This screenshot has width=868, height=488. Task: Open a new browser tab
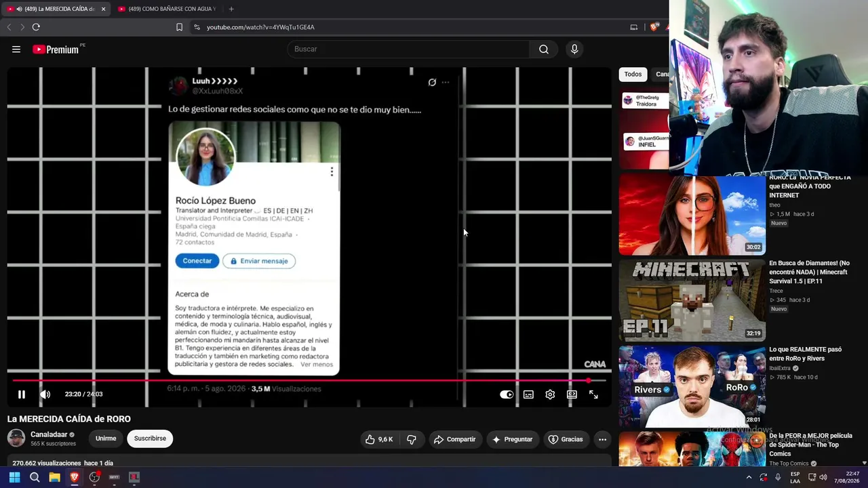(231, 9)
